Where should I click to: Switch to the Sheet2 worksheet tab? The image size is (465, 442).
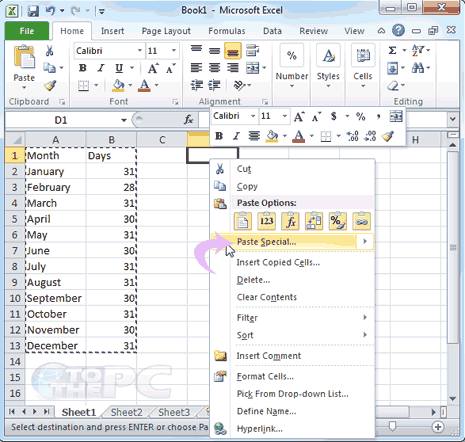coord(126,412)
